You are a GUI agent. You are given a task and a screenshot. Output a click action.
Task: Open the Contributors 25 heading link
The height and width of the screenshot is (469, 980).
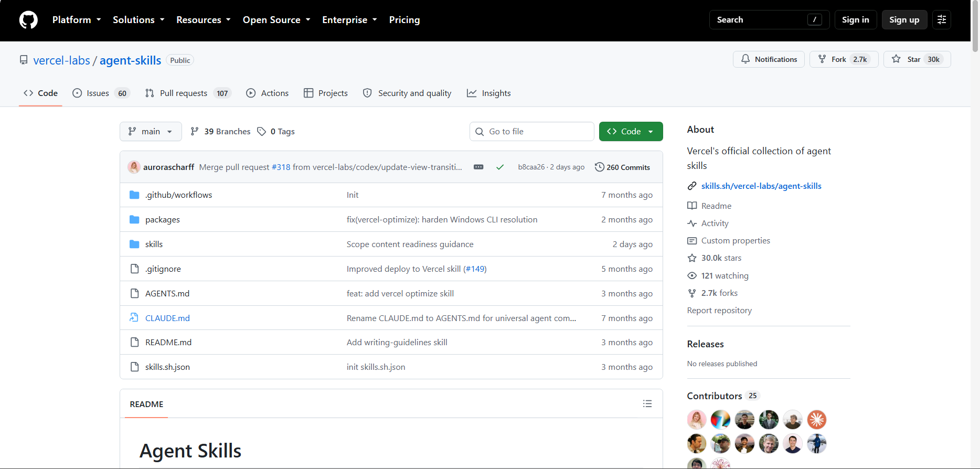(723, 396)
